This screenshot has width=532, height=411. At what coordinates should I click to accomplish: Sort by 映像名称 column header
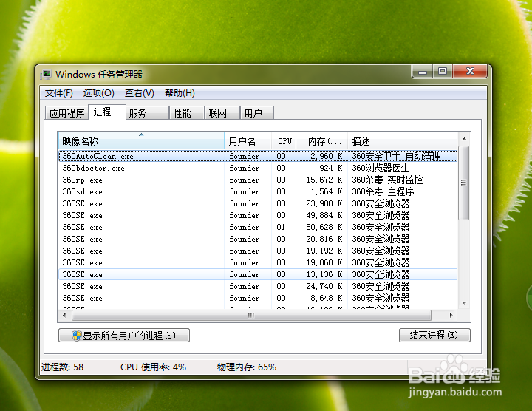(x=141, y=141)
